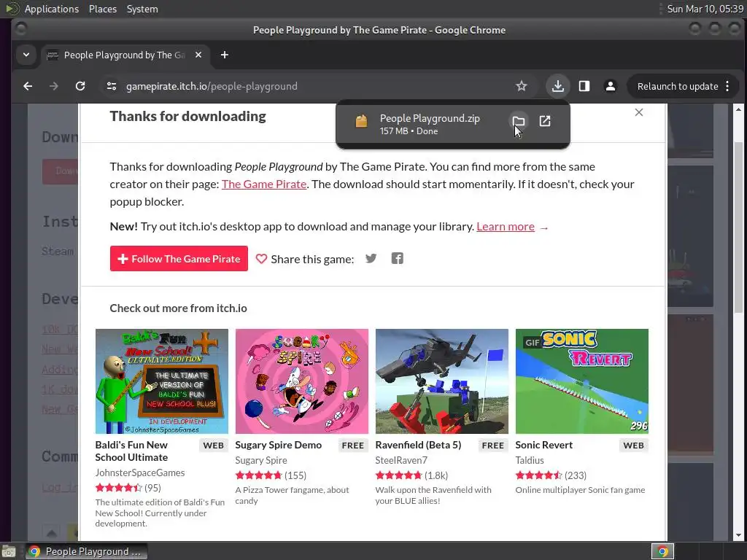Open The Game Pirate creator link
Screen dimensions: 747x560
264,184
